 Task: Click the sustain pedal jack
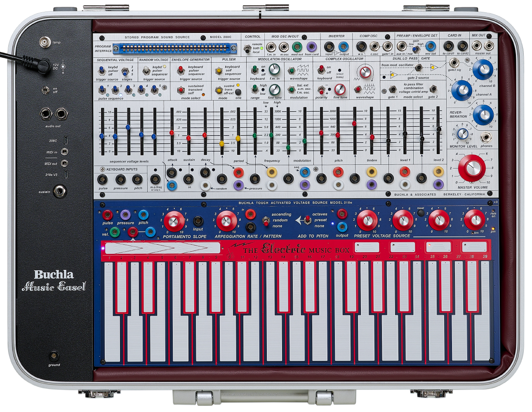pos(60,191)
